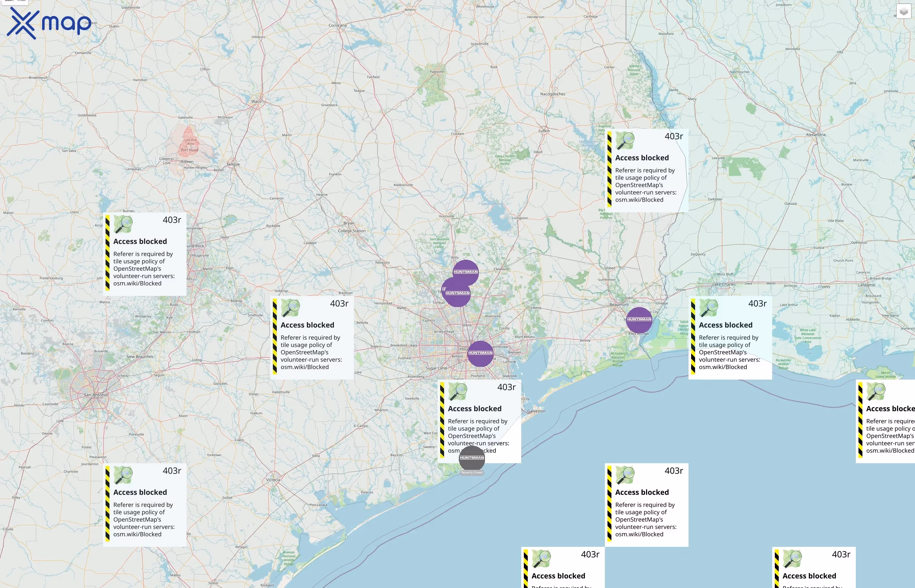Click the Sugar Land map label

[436, 368]
